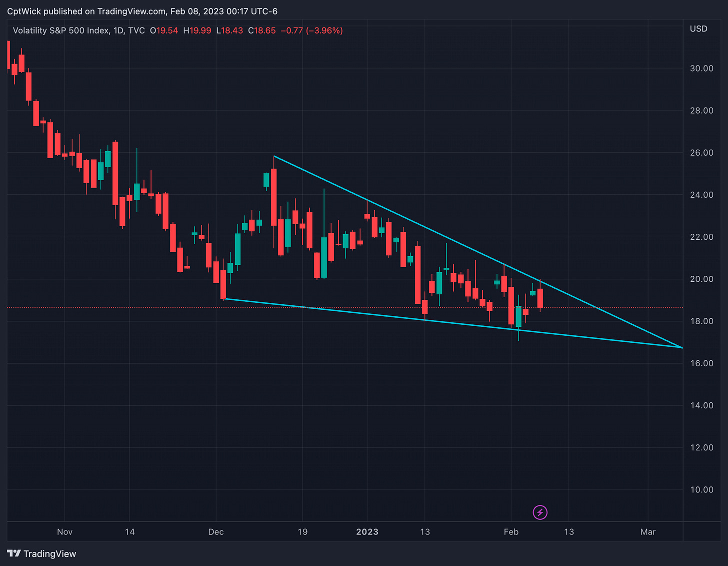Click the 30.00 price axis label
The width and height of the screenshot is (728, 566).
[x=701, y=69]
